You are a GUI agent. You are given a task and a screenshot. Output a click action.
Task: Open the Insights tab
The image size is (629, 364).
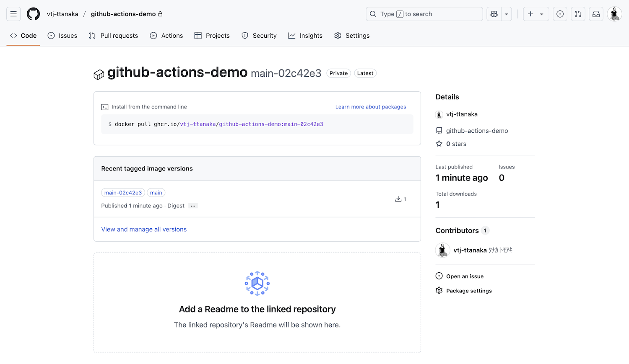click(305, 36)
